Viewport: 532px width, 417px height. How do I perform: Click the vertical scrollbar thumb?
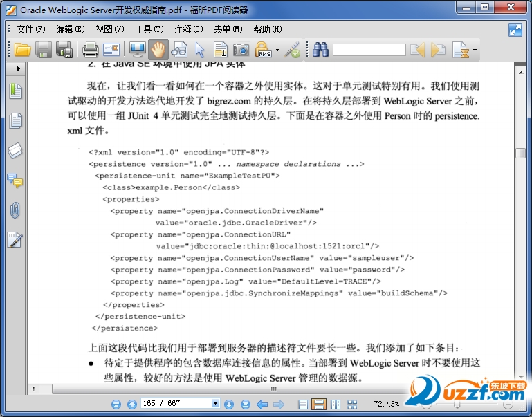pyautogui.click(x=520, y=154)
